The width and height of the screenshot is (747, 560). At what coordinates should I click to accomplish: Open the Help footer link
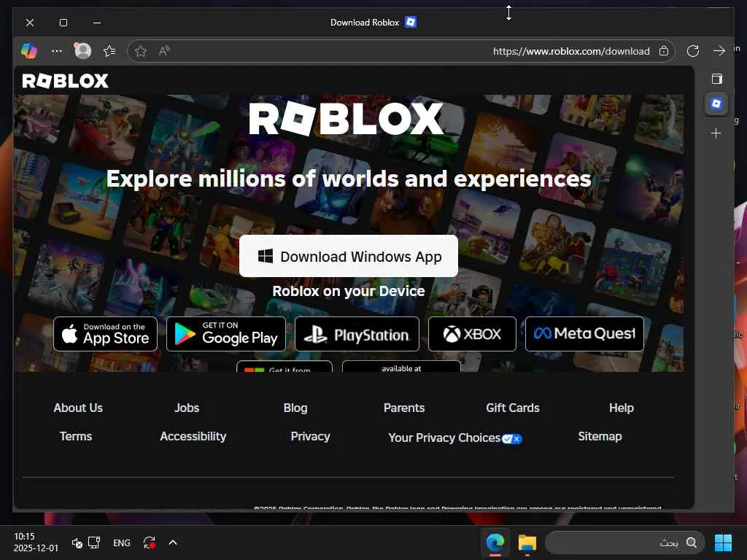[622, 408]
